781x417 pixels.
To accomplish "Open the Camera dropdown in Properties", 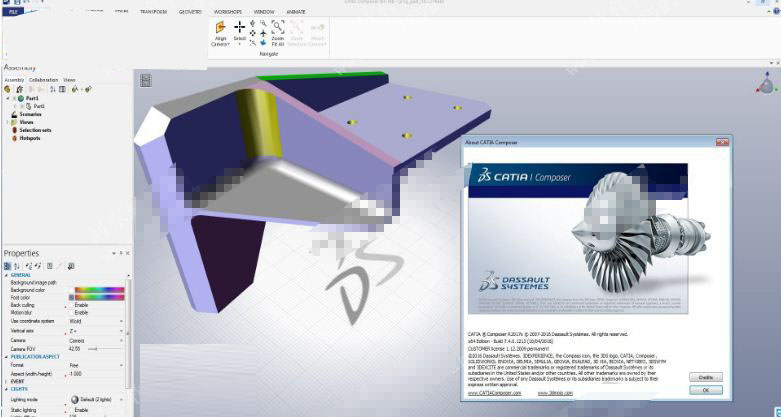I will [121, 340].
